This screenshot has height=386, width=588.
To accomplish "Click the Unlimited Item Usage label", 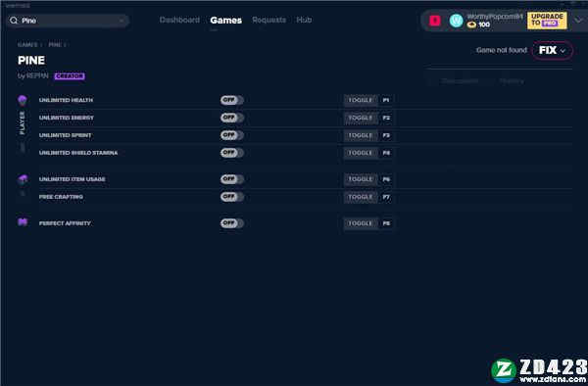I will [72, 179].
